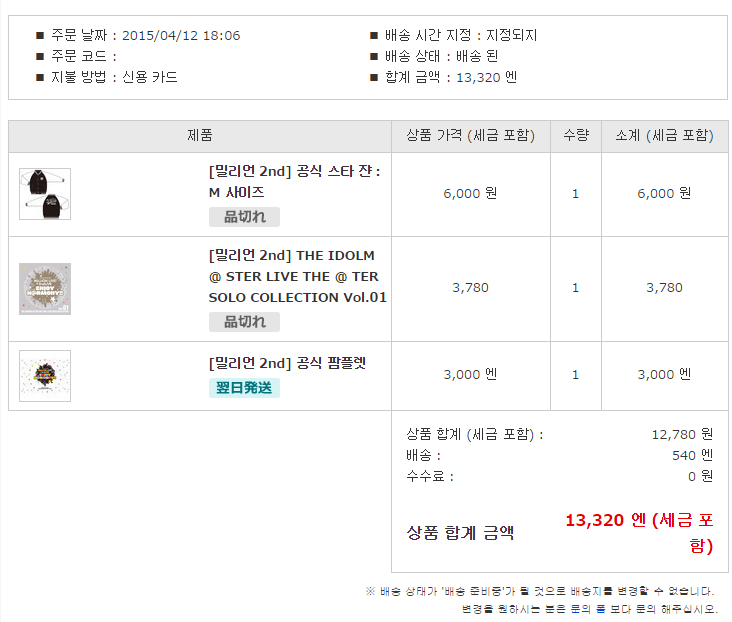This screenshot has width=732, height=622.
Task: Click the order date 2015/04/12 18:06
Action: click(181, 35)
